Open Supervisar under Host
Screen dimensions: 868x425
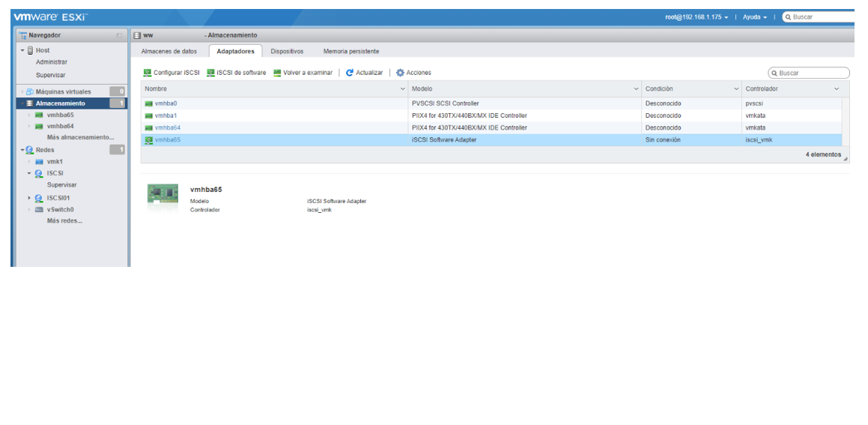(51, 75)
